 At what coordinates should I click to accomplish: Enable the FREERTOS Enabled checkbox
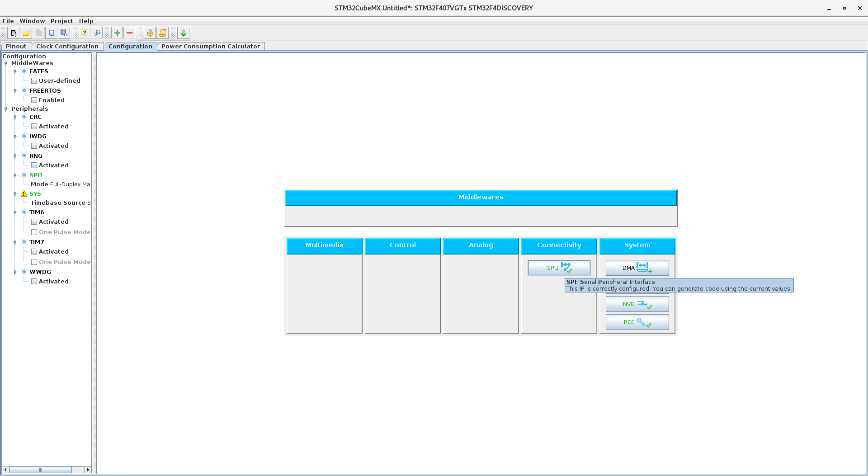[x=34, y=100]
